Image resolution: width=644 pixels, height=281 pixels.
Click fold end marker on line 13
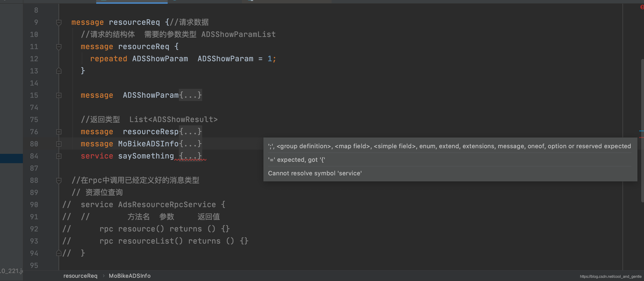coord(59,71)
